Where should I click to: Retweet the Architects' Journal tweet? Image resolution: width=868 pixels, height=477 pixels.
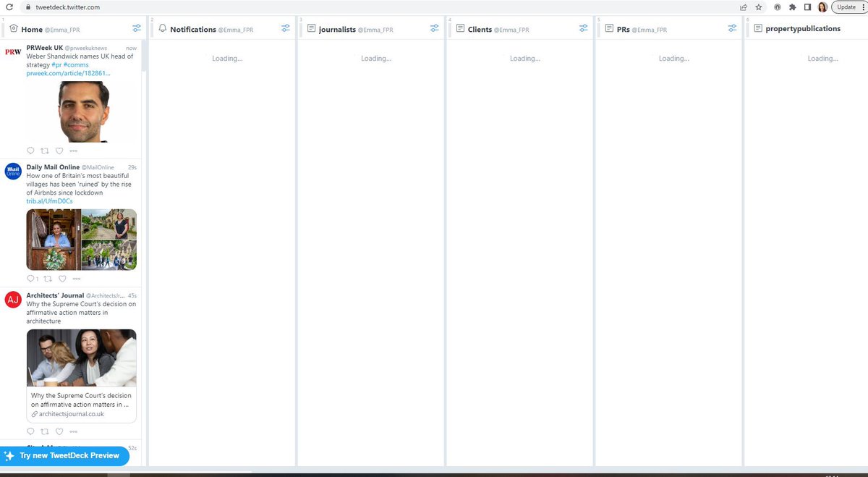[x=45, y=431]
